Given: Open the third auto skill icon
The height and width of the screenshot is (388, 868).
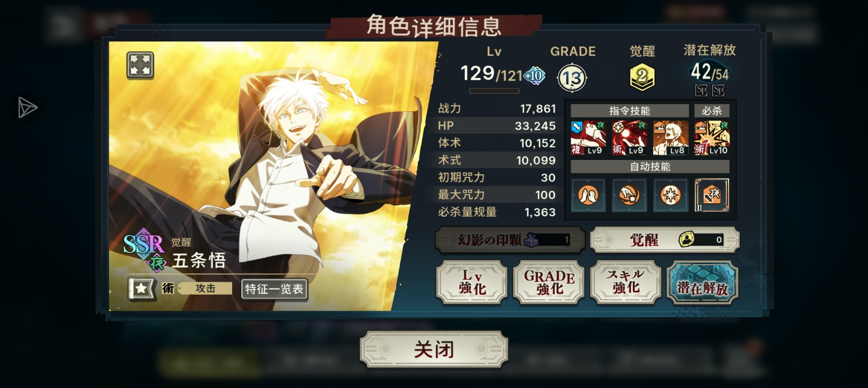Looking at the screenshot, I should [670, 195].
